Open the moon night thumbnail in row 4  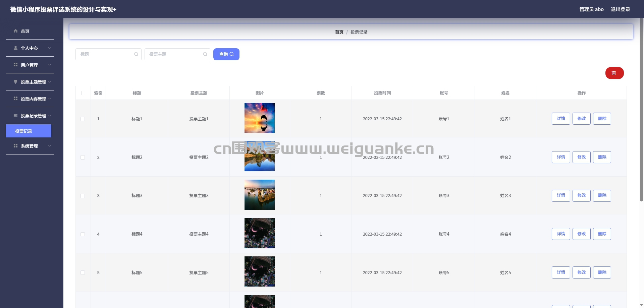(x=260, y=233)
